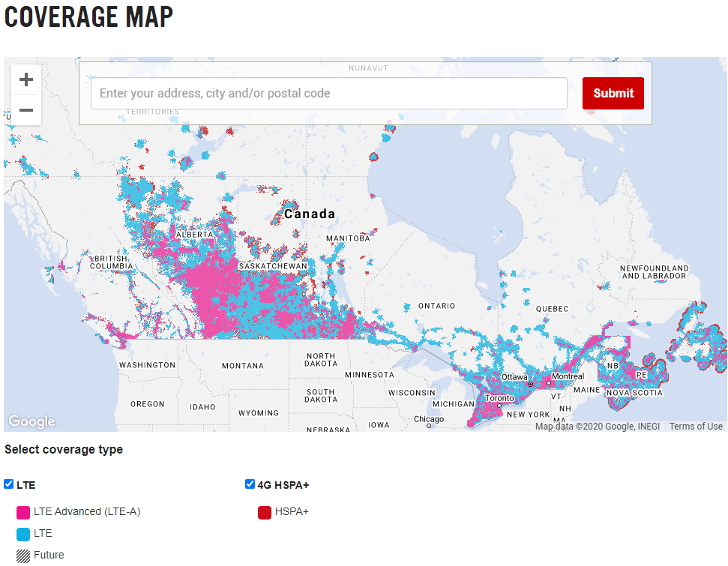Click the address, city or postal code field
This screenshot has height=566, width=728.
point(328,94)
